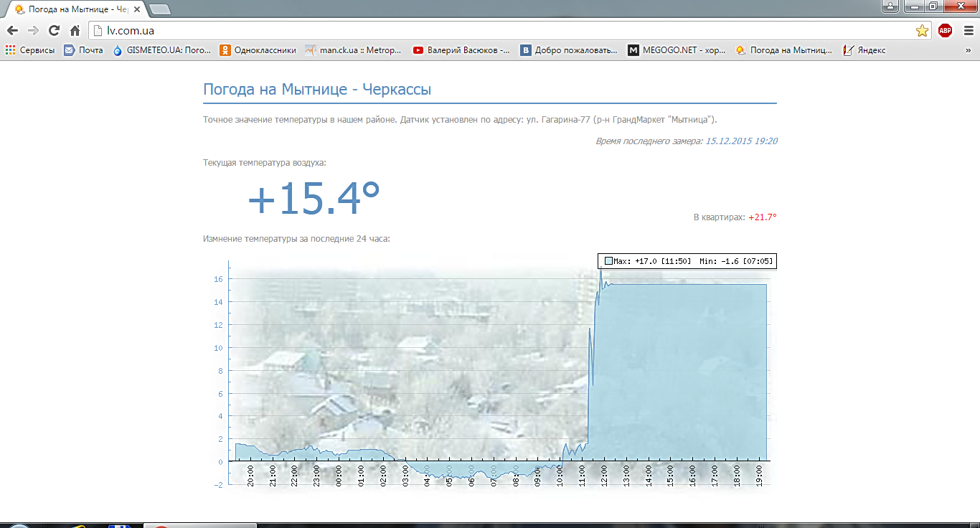Click the chart legend color square
The width and height of the screenshot is (980, 528).
point(608,261)
